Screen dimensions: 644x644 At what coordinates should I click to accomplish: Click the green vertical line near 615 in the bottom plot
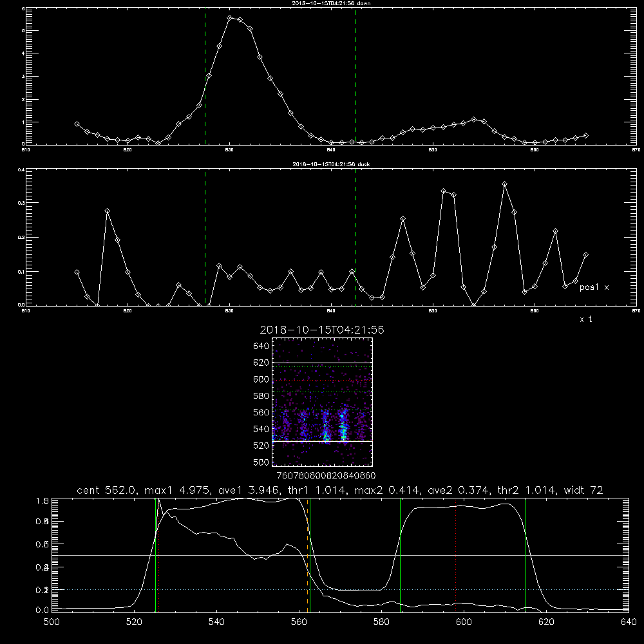(x=526, y=555)
